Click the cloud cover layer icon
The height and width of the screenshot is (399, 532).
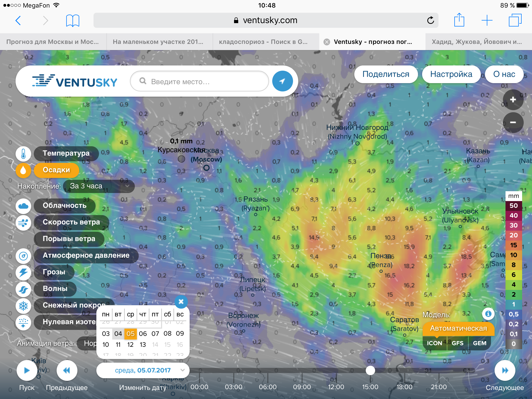(x=23, y=206)
